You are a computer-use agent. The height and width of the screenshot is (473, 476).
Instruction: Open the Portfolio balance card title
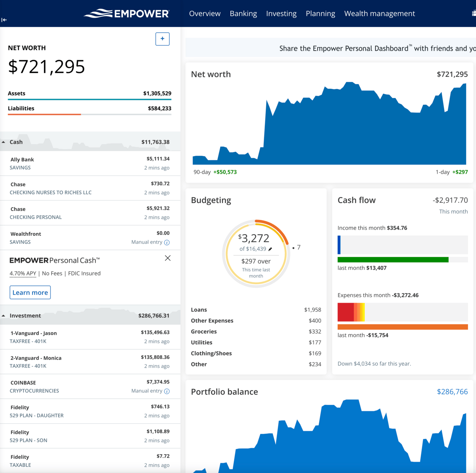click(224, 392)
